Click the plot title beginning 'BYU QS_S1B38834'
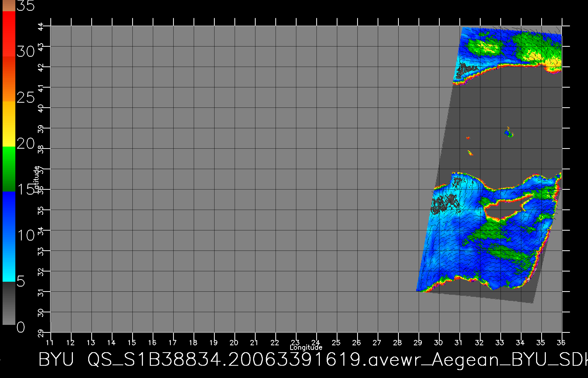Image resolution: width=588 pixels, height=378 pixels. (313, 360)
